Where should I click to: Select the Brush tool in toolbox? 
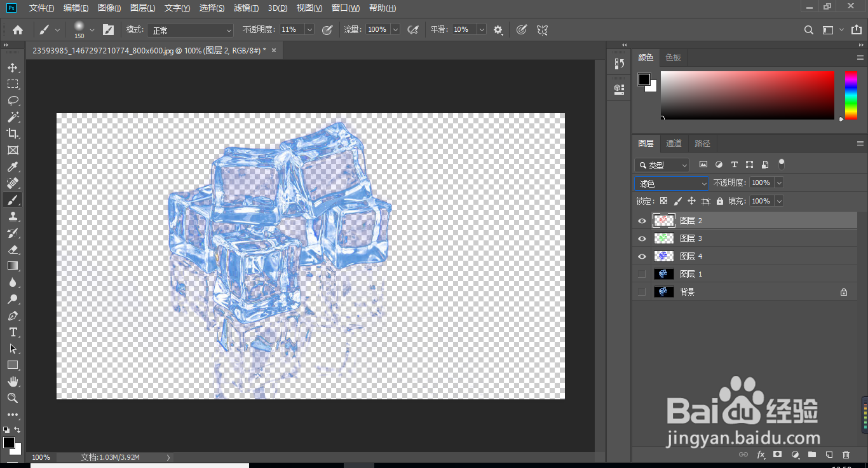point(13,200)
